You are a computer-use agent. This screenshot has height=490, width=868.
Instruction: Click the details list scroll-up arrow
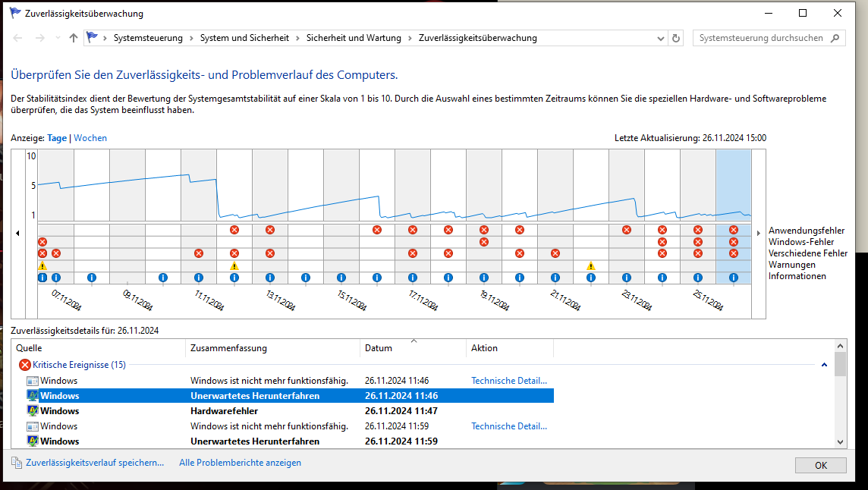[841, 346]
